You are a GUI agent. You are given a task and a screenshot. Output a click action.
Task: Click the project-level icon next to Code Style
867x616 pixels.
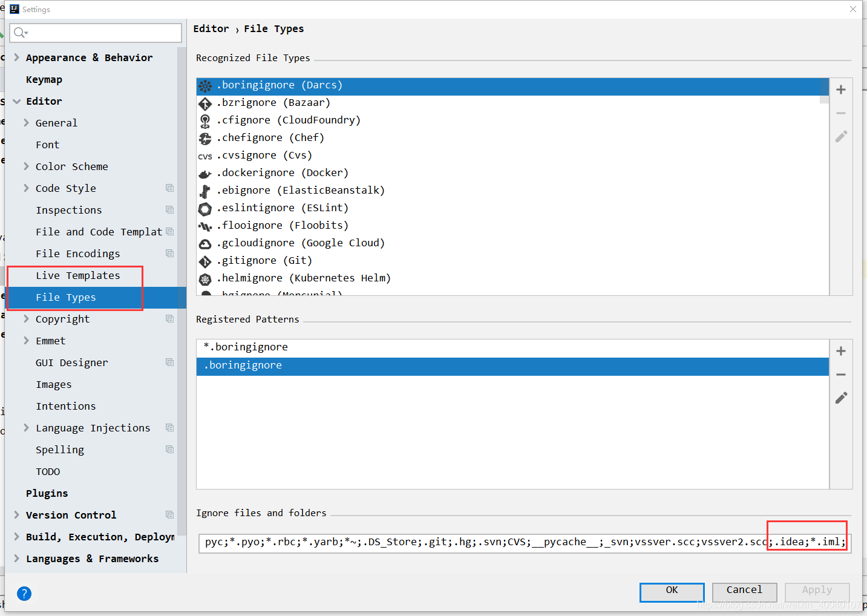click(170, 188)
